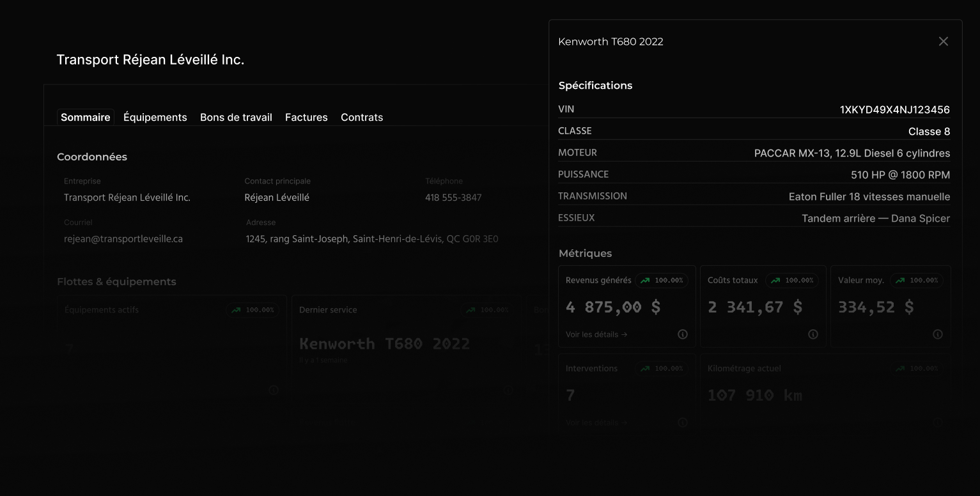This screenshot has height=496, width=980.
Task: Click the 'Coordonnées' section heading
Action: (x=92, y=157)
